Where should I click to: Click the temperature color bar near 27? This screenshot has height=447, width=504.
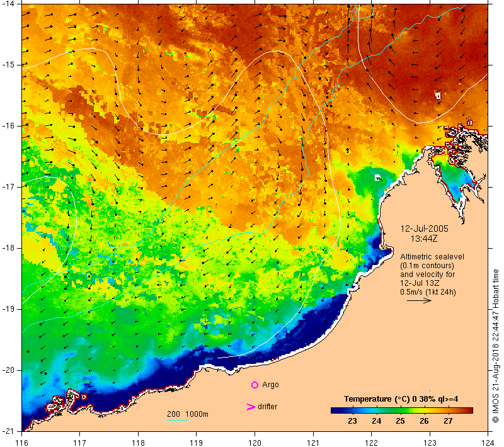coord(448,410)
